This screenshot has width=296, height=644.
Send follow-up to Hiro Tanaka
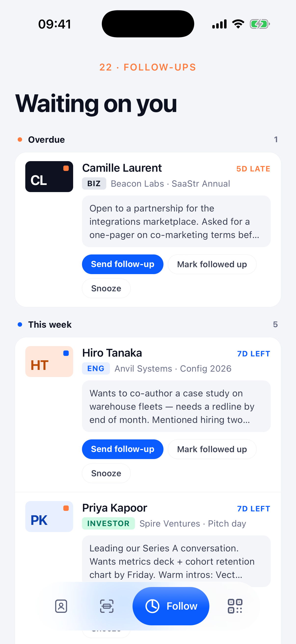(x=123, y=449)
